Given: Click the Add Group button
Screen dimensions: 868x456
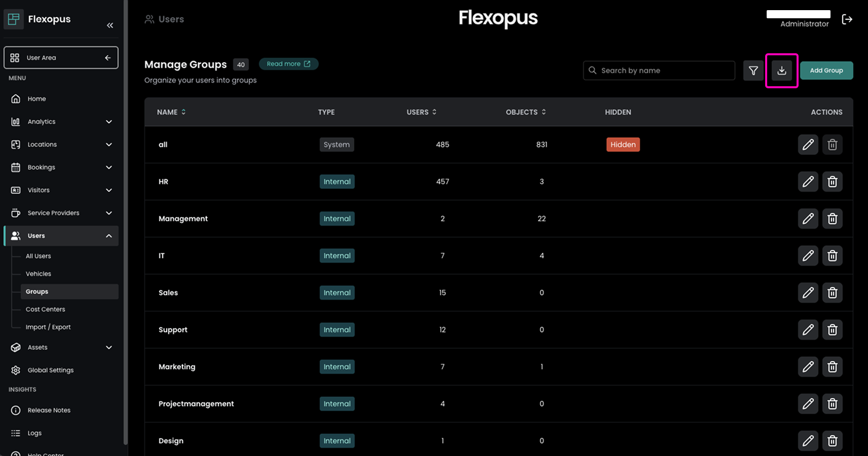Looking at the screenshot, I should (x=826, y=71).
